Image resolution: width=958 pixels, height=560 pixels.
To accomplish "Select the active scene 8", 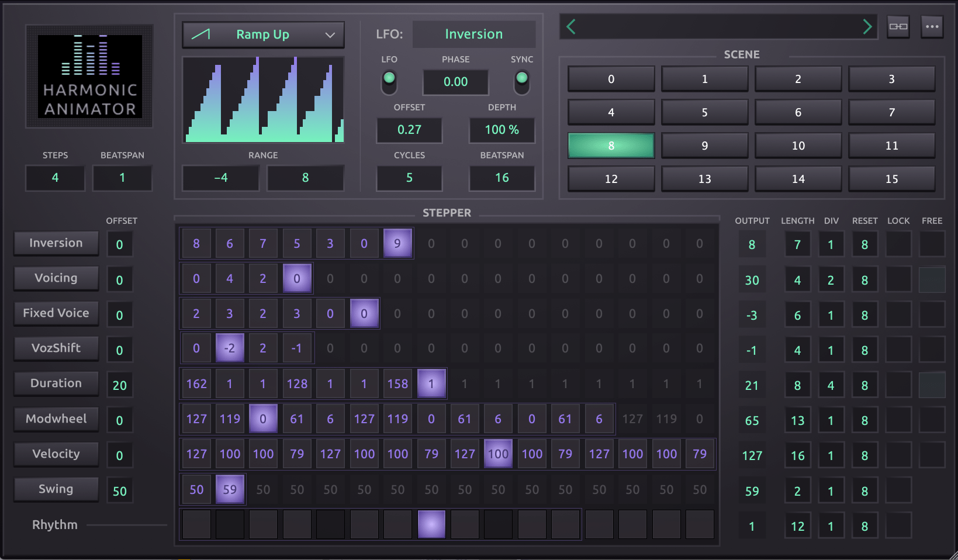I will click(x=611, y=146).
